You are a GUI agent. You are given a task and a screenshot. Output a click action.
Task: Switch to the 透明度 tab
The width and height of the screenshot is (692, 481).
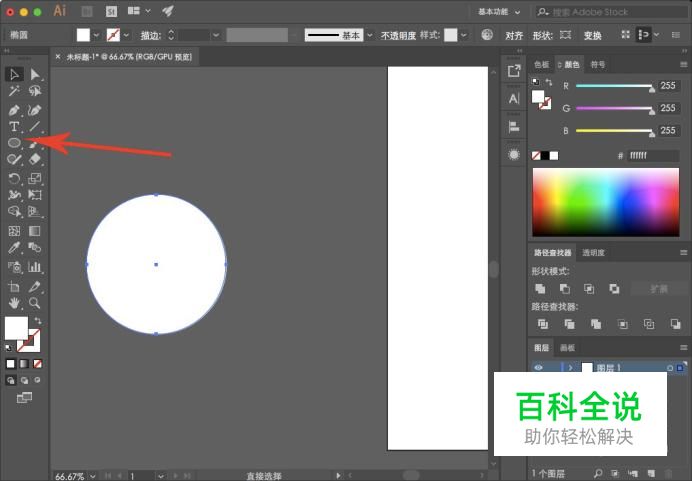(x=594, y=252)
